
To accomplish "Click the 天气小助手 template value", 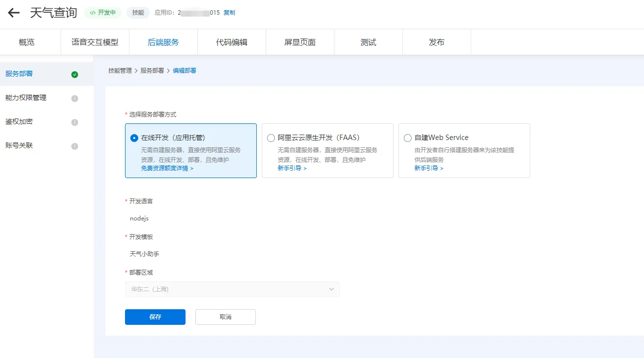I will (x=145, y=254).
